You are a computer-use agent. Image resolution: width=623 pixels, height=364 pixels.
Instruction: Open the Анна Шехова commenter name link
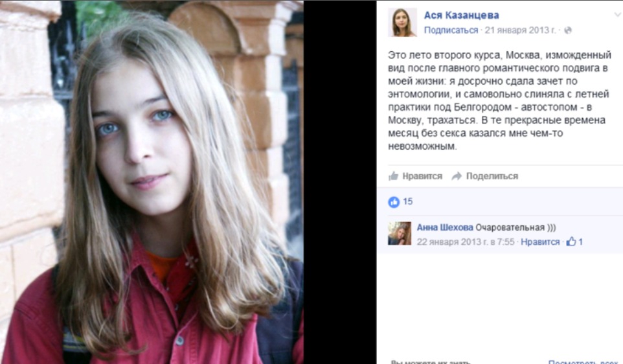pyautogui.click(x=445, y=227)
